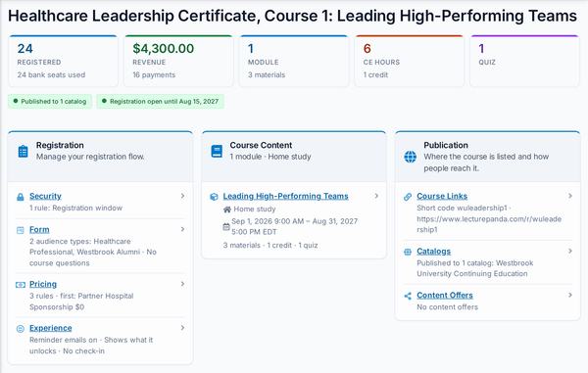Click the module cube icon
The width and height of the screenshot is (588, 373).
tap(214, 197)
